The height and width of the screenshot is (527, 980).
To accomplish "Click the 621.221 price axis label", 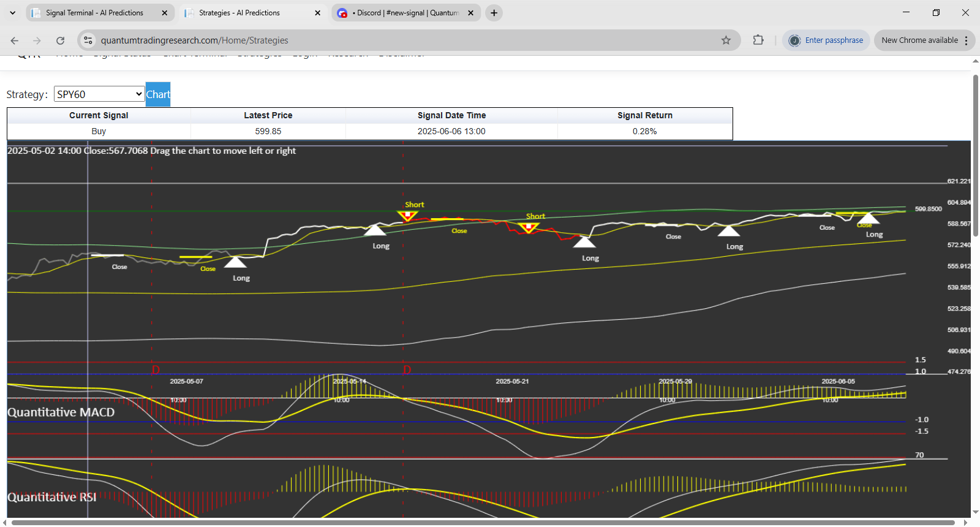I will 959,181.
